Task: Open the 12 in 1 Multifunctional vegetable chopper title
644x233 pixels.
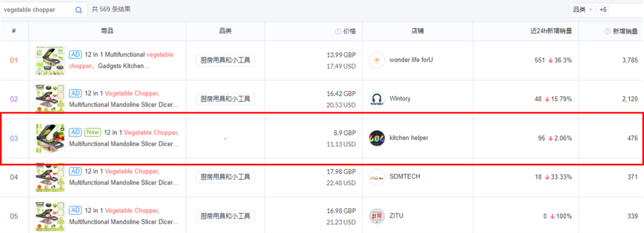Action: (121, 60)
